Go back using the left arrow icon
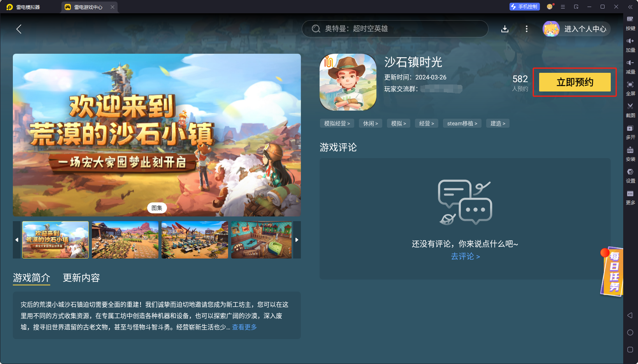Viewport: 638px width, 364px height. tap(19, 29)
